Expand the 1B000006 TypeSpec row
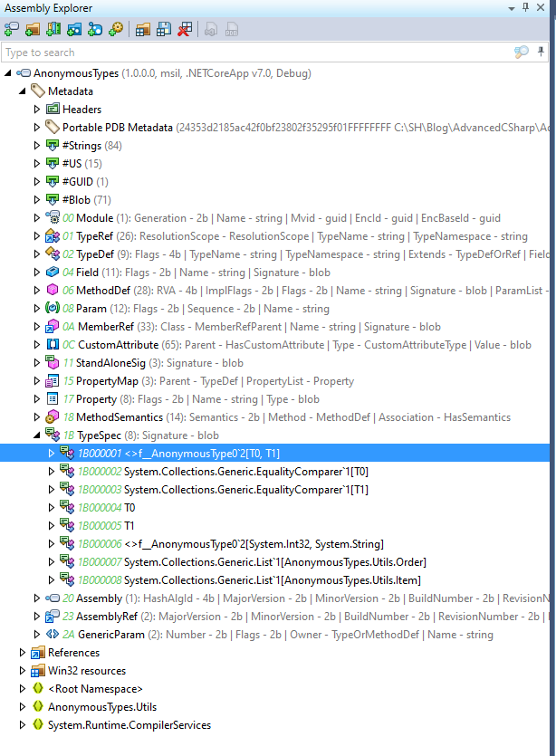The width and height of the screenshot is (556, 756). point(51,544)
